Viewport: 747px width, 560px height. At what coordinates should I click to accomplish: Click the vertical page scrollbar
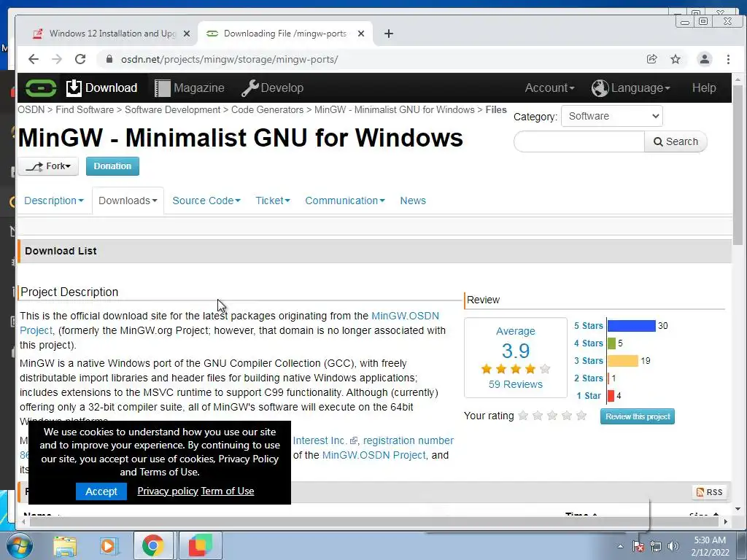click(x=738, y=166)
